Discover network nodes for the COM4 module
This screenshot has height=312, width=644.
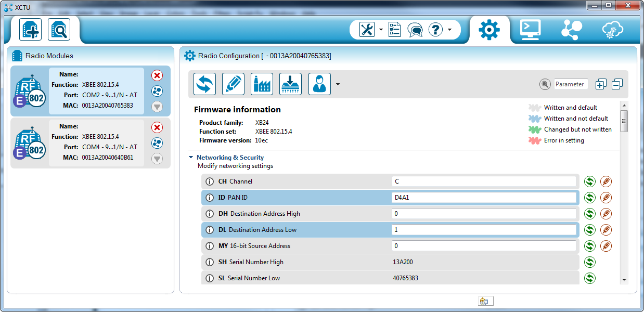point(157,143)
